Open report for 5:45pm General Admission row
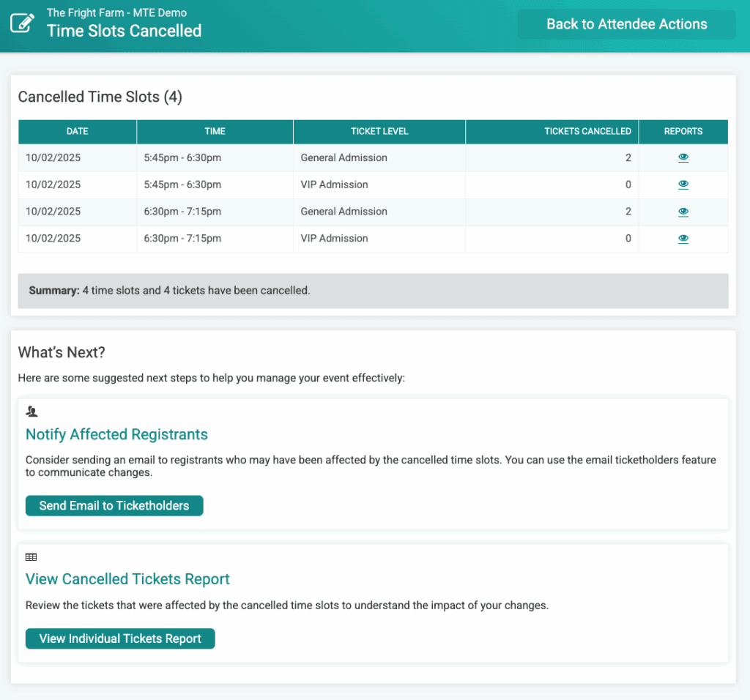This screenshot has height=700, width=750. coord(683,157)
